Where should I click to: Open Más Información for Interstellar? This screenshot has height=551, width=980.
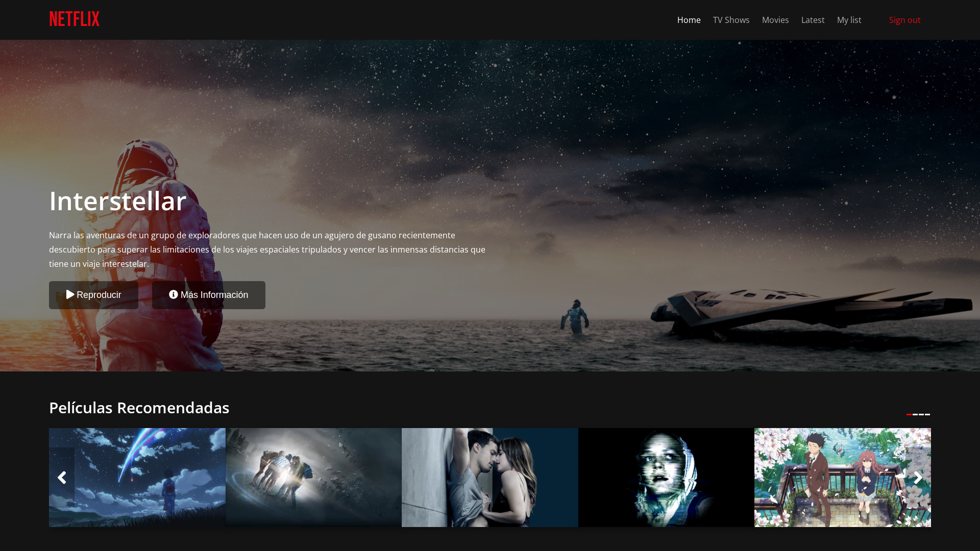click(x=208, y=295)
